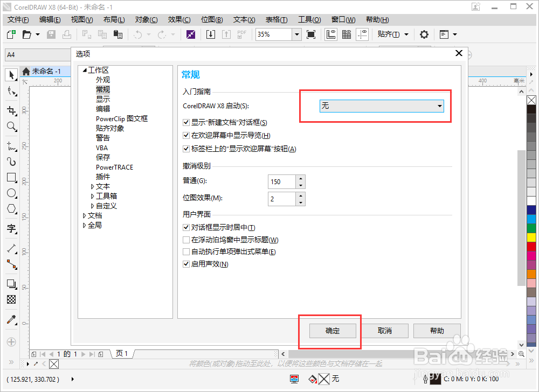539x392 pixels.
Task: Select the Shape edit tool
Action: (12, 92)
